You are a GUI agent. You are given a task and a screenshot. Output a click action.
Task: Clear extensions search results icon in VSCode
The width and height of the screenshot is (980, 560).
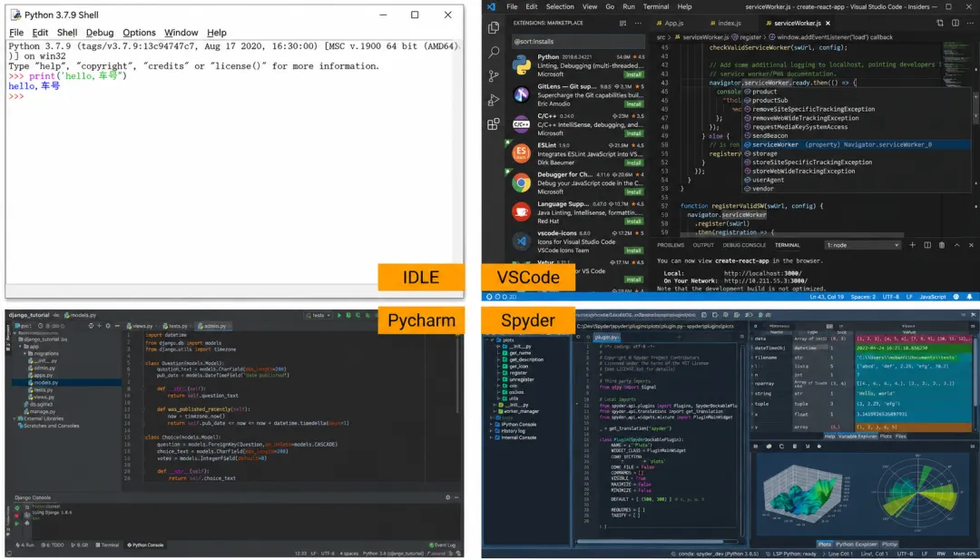click(622, 23)
